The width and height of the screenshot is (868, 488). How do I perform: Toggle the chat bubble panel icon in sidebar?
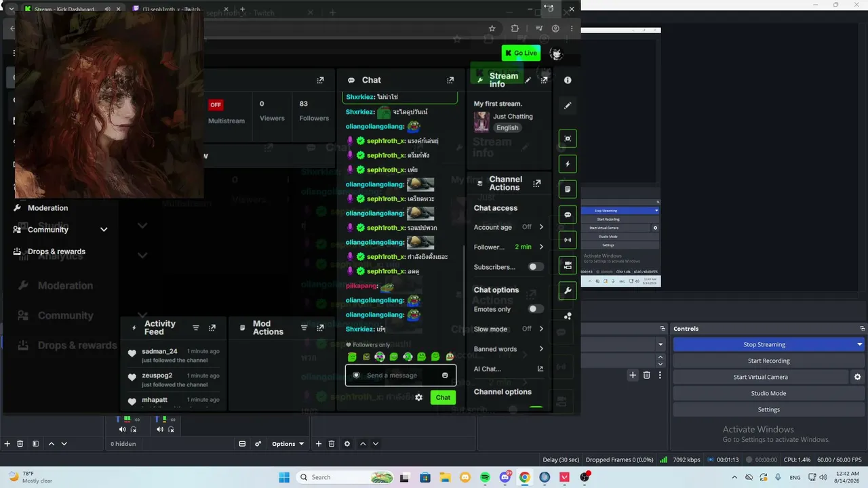pyautogui.click(x=568, y=215)
